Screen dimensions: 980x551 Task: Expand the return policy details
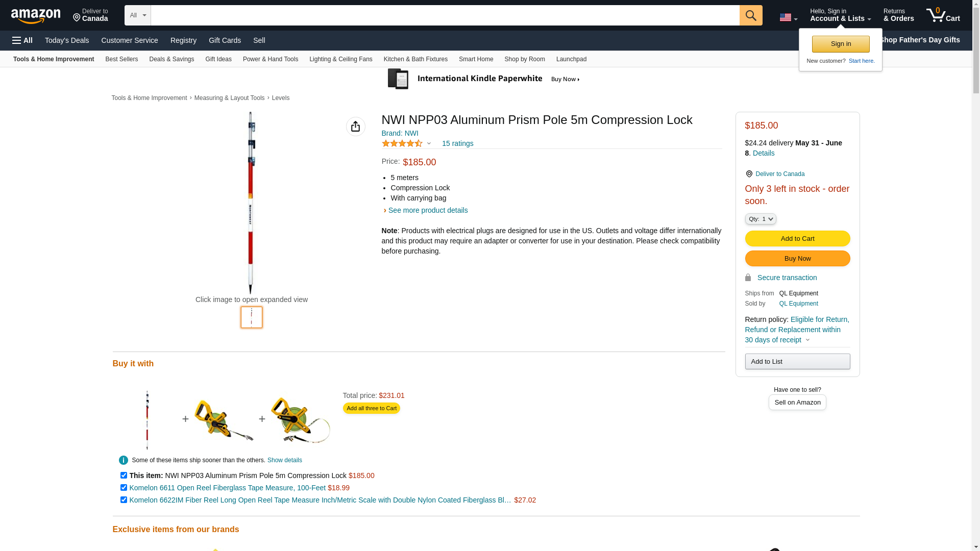point(807,340)
